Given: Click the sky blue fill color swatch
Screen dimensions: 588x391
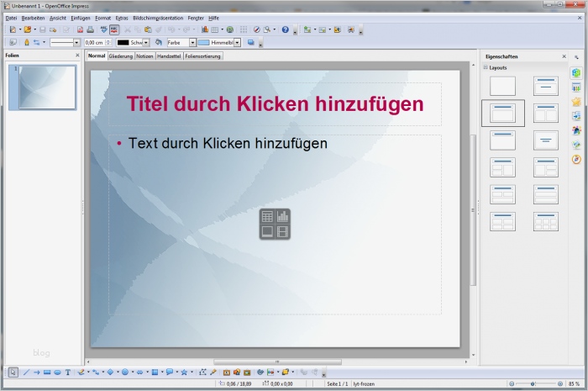Looking at the screenshot, I should tap(203, 43).
